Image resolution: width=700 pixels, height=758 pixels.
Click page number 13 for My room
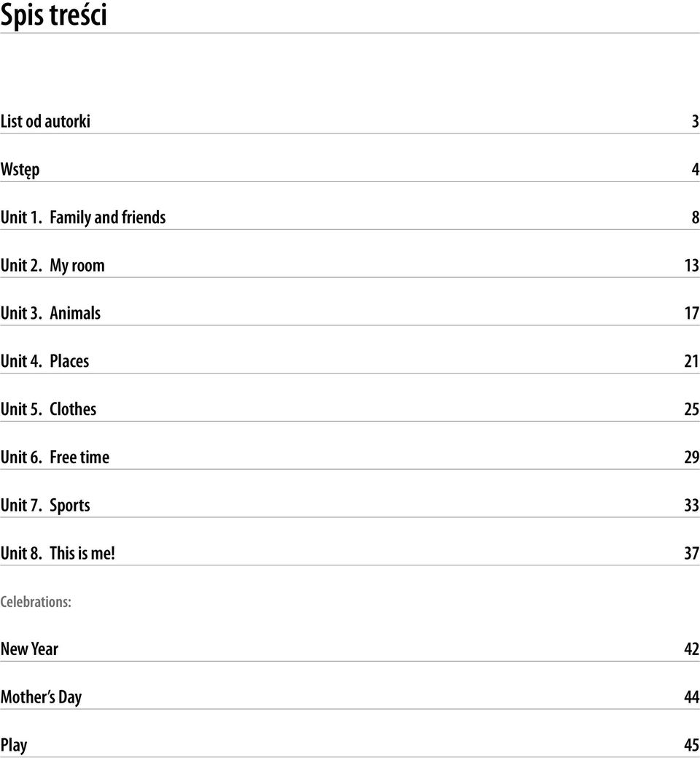(692, 266)
